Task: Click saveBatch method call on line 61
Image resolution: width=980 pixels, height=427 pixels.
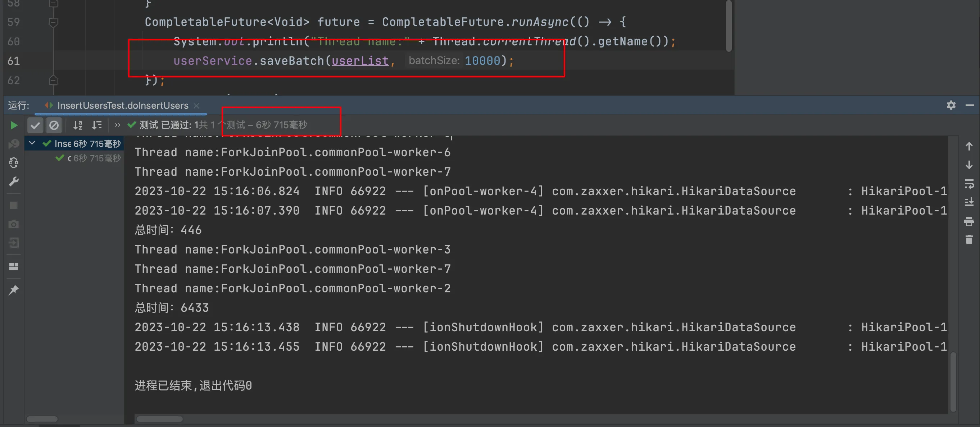Action: [x=291, y=61]
